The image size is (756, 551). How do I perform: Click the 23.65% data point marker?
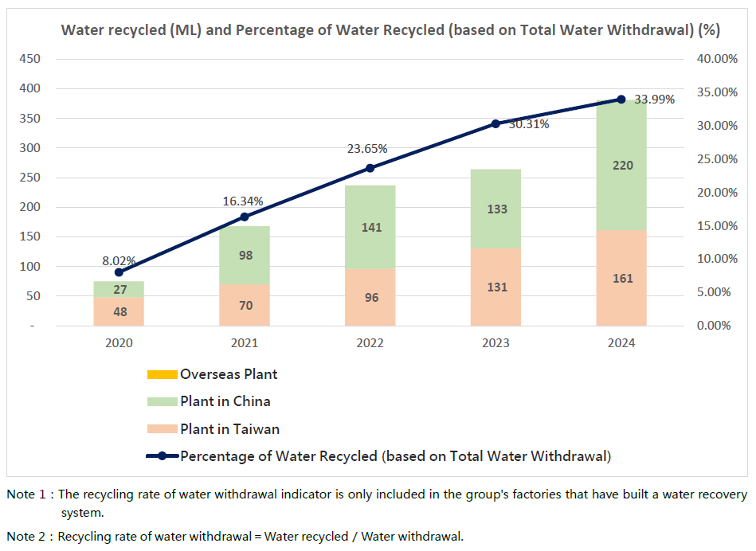click(x=370, y=168)
